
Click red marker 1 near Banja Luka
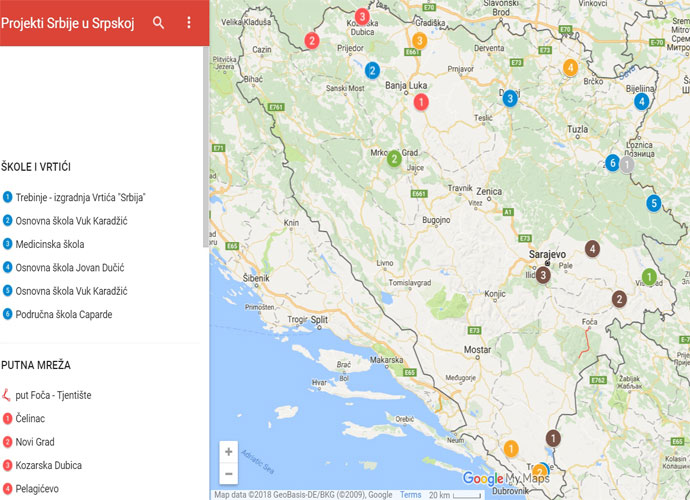[421, 101]
